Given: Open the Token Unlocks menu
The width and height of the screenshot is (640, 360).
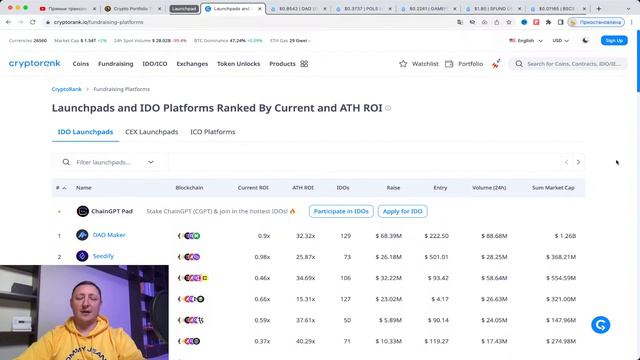Looking at the screenshot, I should [x=238, y=64].
